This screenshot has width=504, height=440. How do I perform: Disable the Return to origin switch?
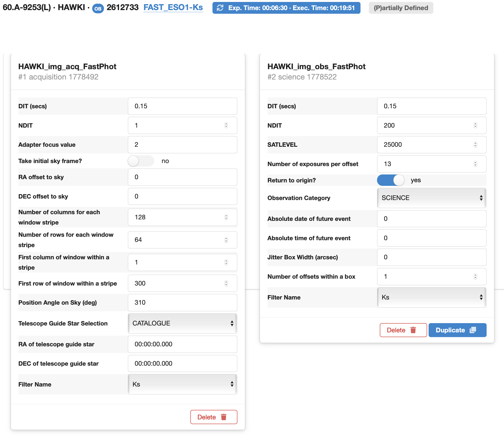click(x=391, y=180)
